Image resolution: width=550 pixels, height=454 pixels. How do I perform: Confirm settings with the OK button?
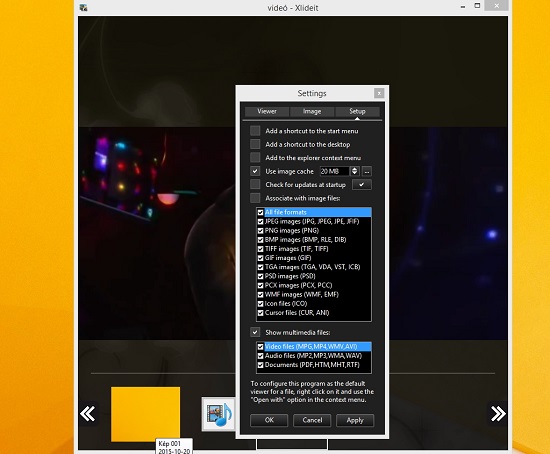(269, 420)
